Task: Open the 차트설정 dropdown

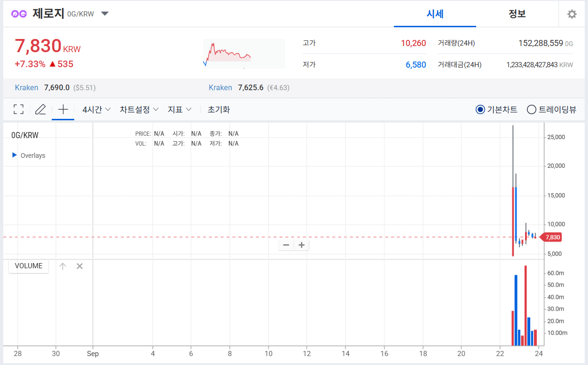Action: pyautogui.click(x=139, y=109)
